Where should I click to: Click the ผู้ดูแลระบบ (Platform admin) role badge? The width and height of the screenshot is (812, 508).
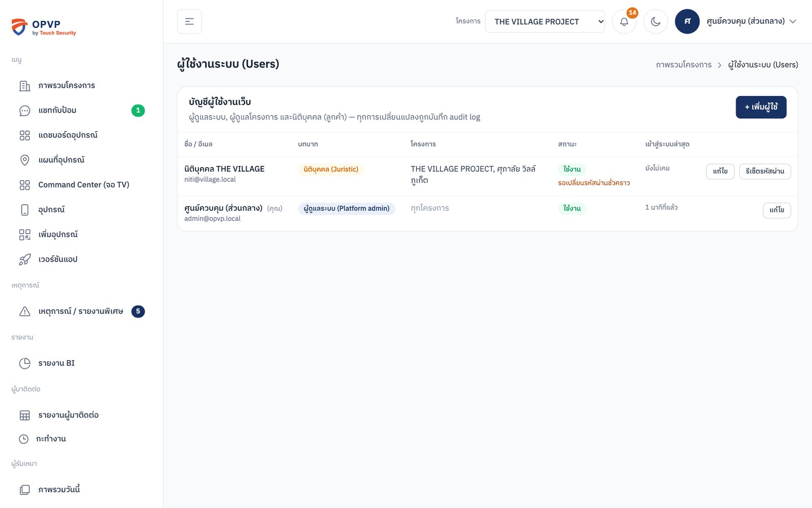point(347,209)
